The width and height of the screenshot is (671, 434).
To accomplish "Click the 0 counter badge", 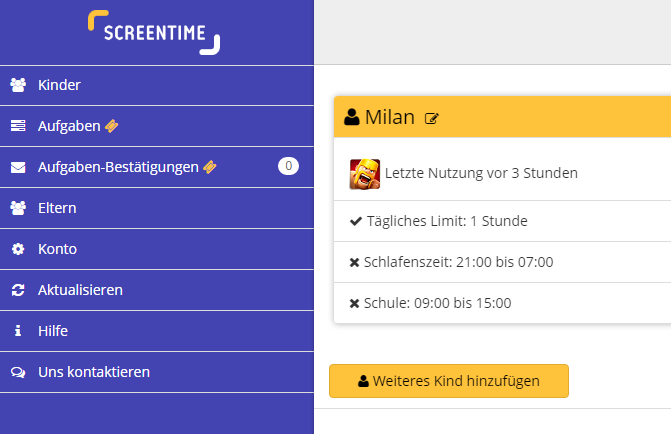I will [x=288, y=166].
